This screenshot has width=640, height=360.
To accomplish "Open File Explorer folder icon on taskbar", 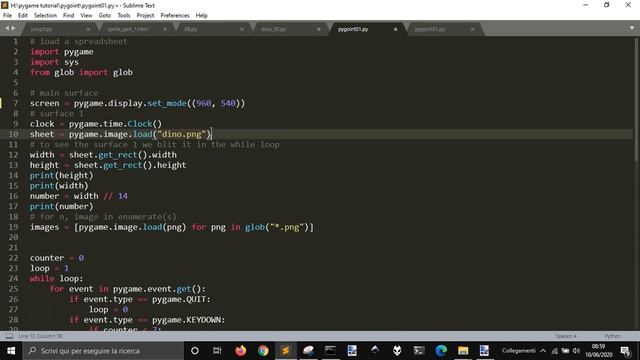I will (463, 351).
